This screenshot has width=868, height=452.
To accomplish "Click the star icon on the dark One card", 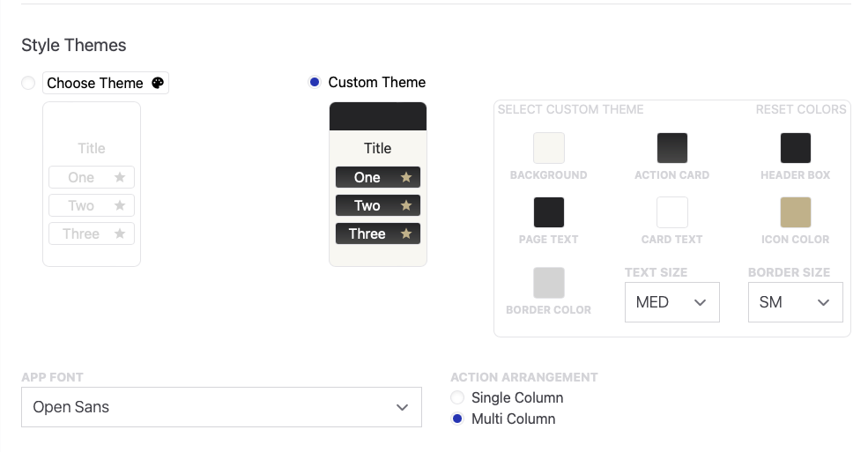I will pyautogui.click(x=406, y=177).
